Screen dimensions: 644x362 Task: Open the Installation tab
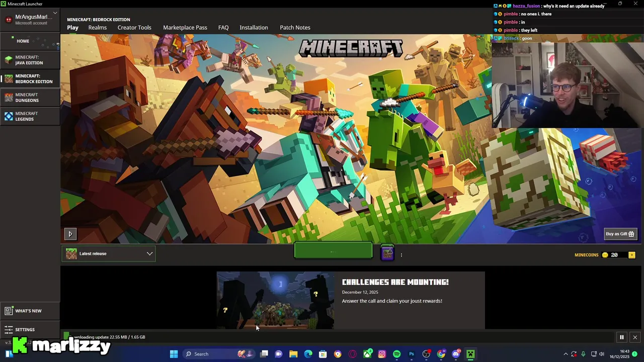tap(254, 28)
